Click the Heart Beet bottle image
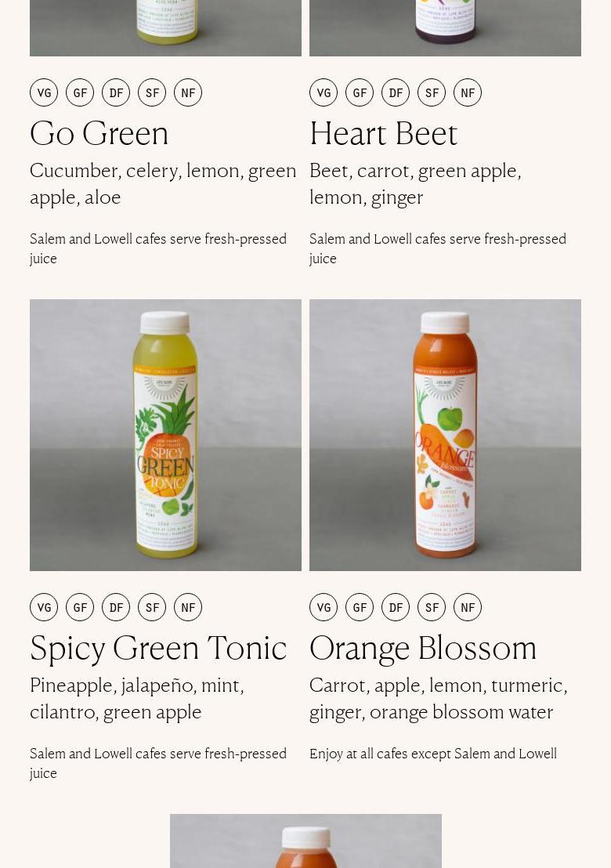This screenshot has height=868, width=611. 445,27
